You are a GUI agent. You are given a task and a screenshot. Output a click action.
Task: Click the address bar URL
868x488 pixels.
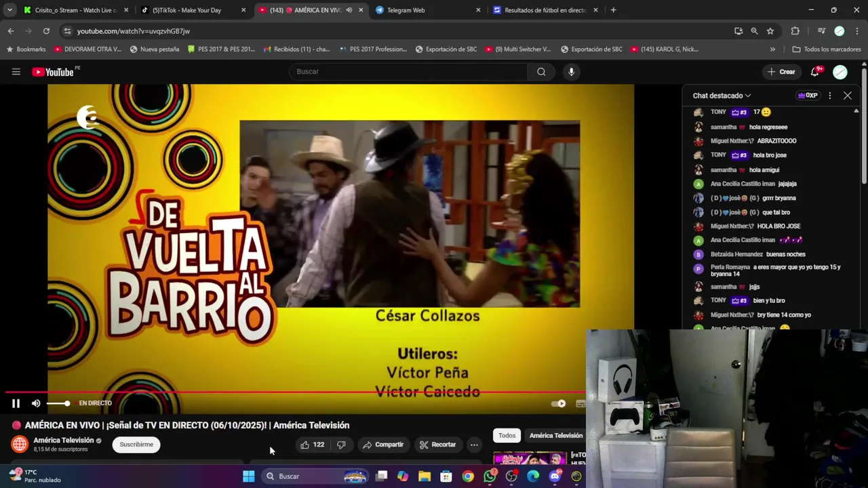pyautogui.click(x=134, y=31)
